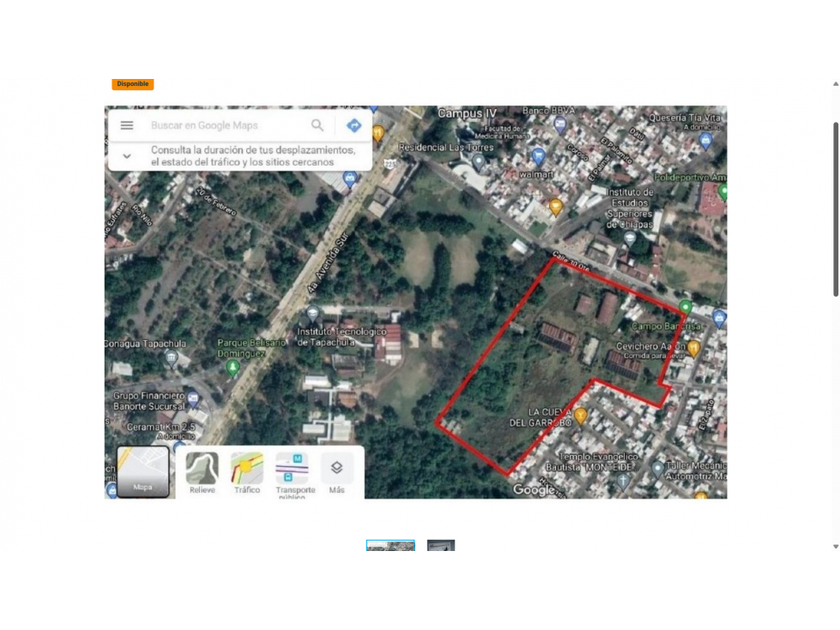Viewport: 840px width, 630px height.
Task: Select the first map thumbnail below
Action: pos(390,546)
